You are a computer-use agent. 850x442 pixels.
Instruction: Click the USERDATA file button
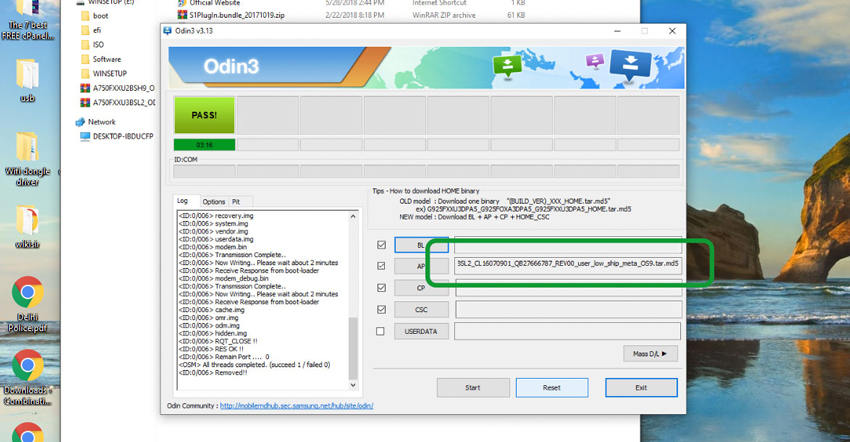pos(421,331)
